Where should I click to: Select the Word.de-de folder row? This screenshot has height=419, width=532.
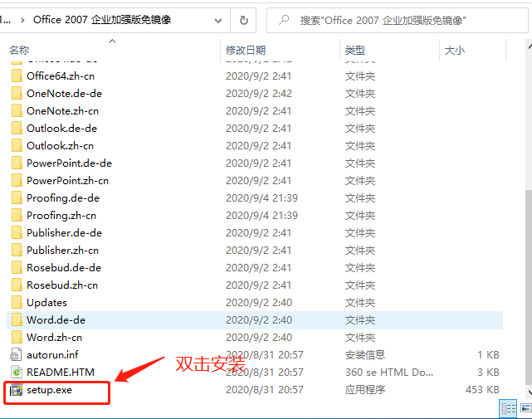(x=255, y=320)
